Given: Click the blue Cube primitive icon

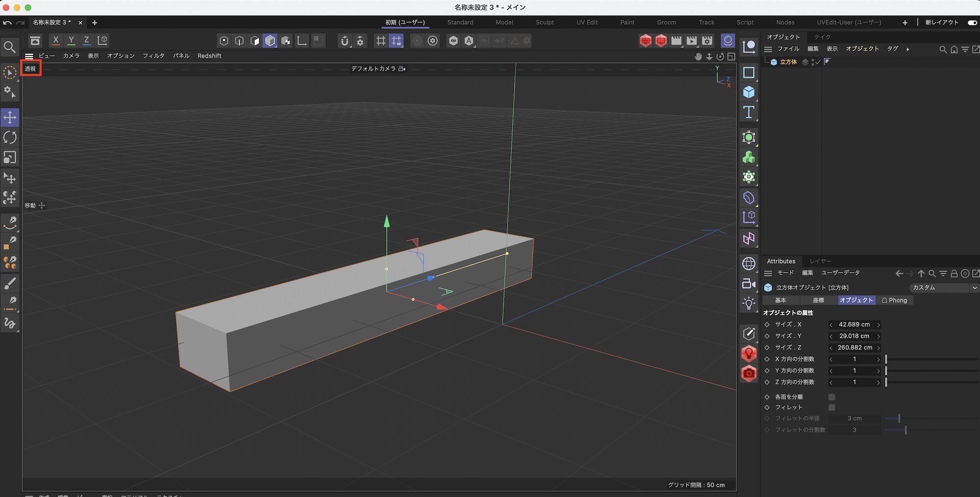Looking at the screenshot, I should pos(749,92).
